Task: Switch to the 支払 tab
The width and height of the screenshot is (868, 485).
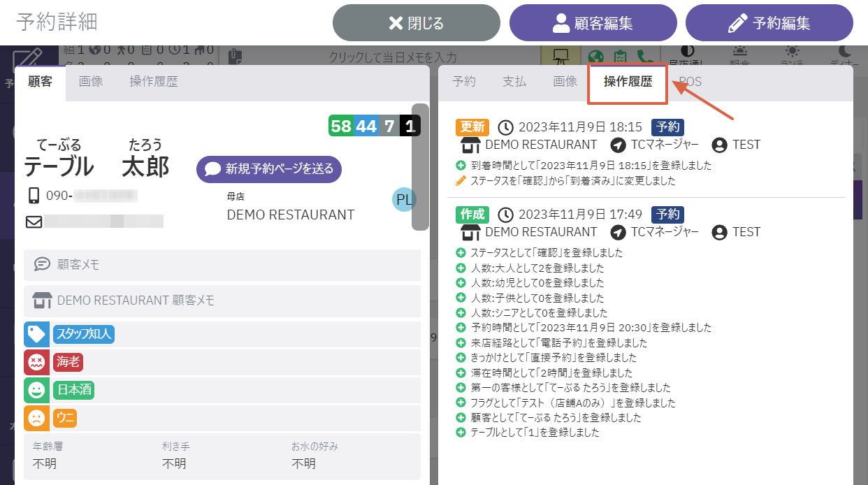Action: 514,82
